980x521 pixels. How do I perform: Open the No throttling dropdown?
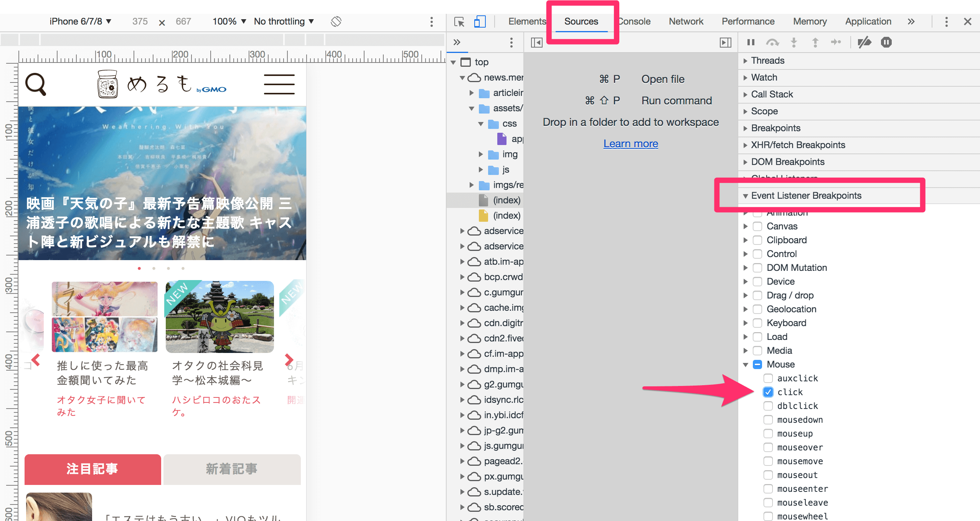coord(284,21)
